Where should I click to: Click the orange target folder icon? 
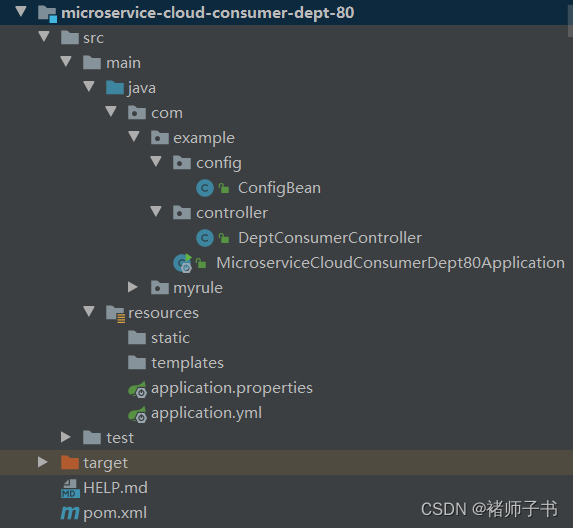[x=70, y=463]
